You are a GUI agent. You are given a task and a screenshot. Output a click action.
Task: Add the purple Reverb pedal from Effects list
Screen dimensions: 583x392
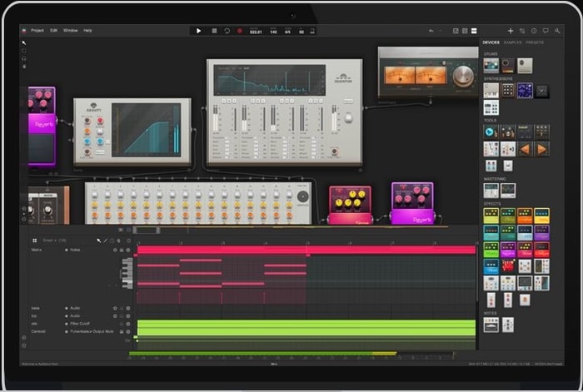coord(507,250)
